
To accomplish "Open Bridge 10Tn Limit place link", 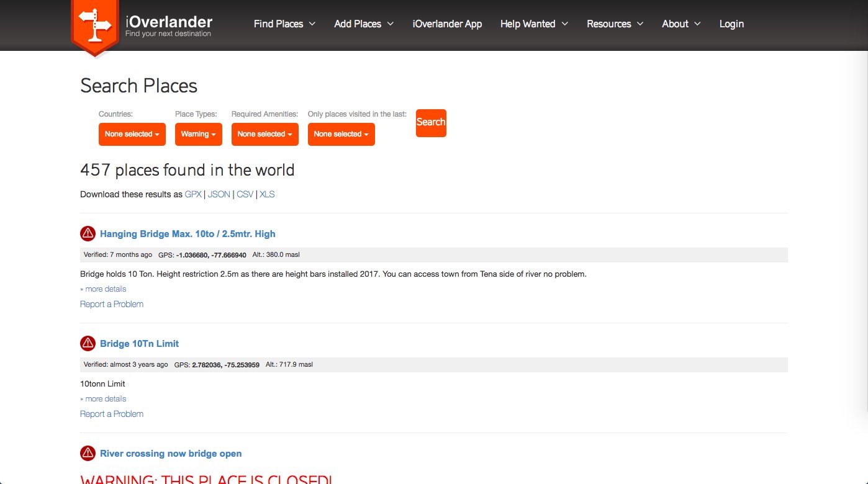I will [x=139, y=344].
